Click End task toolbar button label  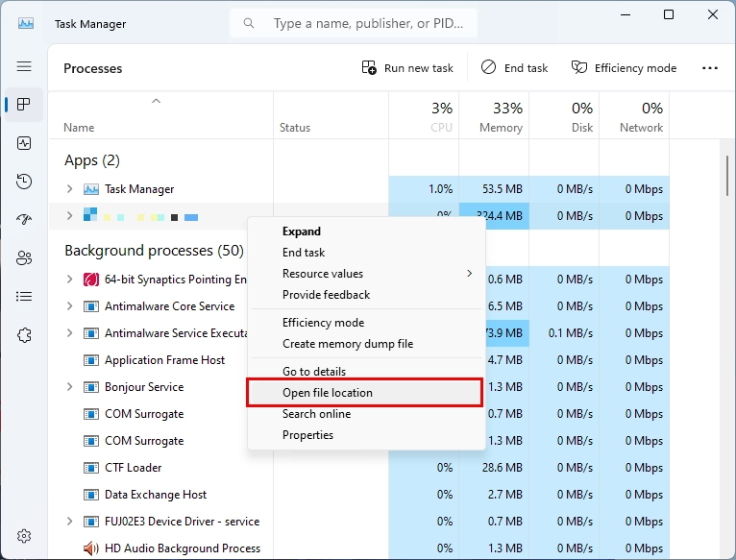526,68
